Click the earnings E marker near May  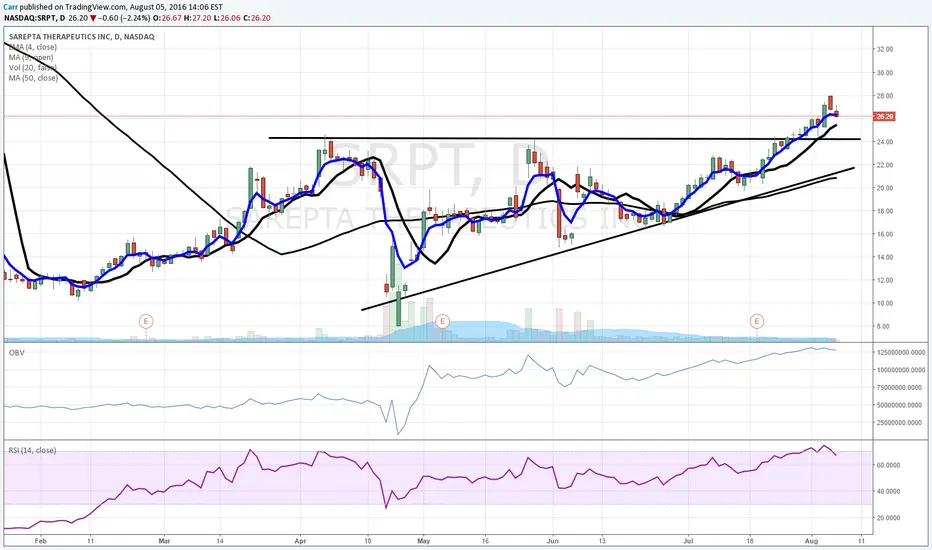pos(442,321)
